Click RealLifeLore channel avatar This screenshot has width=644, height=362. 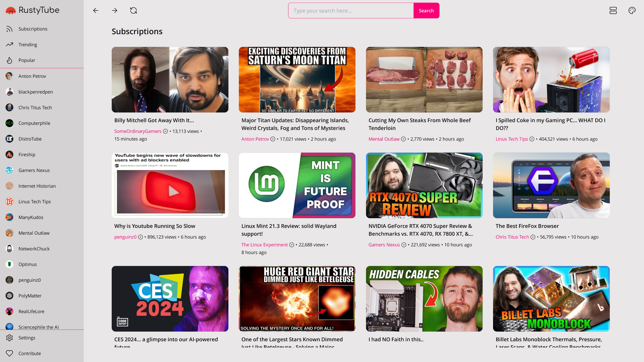(x=10, y=312)
